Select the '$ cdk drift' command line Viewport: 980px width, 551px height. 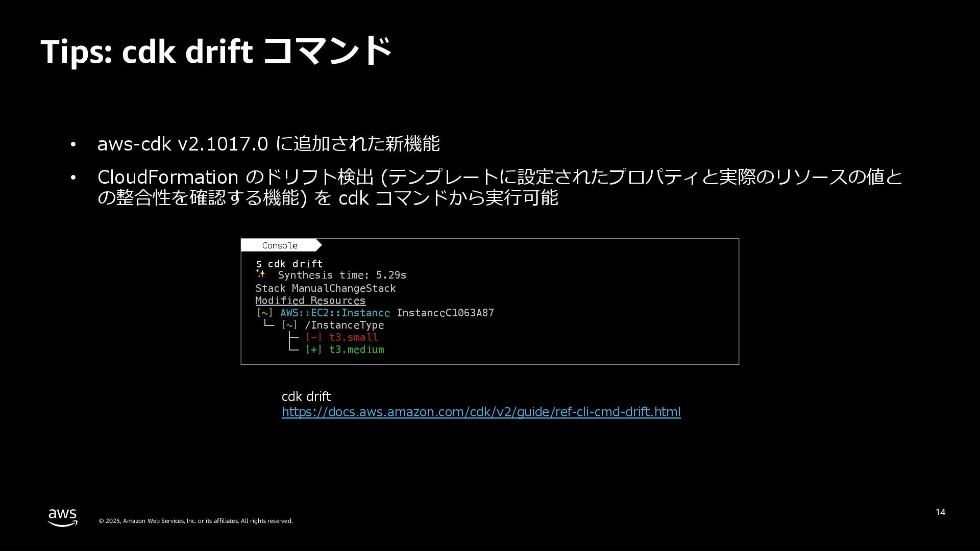[289, 264]
